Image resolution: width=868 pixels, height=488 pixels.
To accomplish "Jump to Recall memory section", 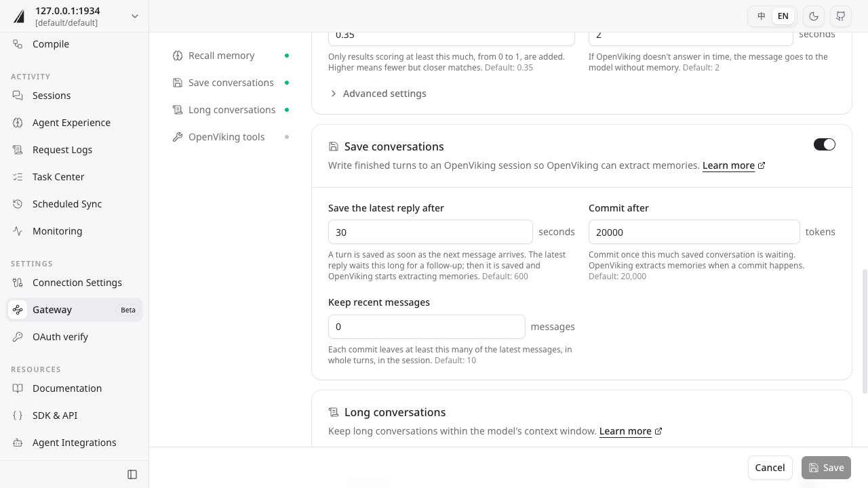I will (231, 56).
